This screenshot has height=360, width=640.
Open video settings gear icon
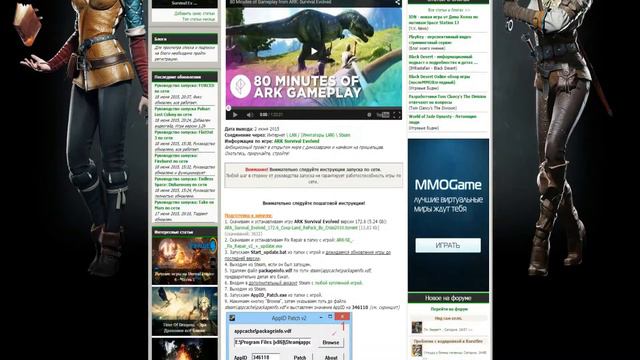(369, 115)
